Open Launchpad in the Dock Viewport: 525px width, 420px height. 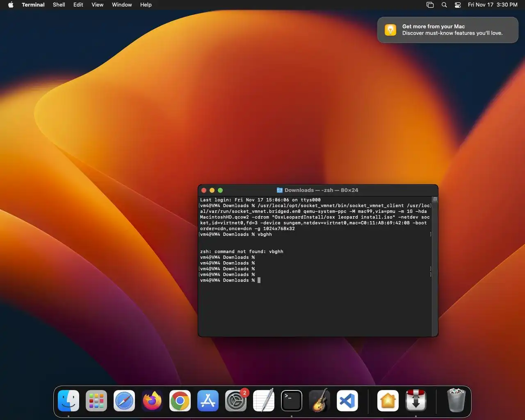pyautogui.click(x=96, y=401)
